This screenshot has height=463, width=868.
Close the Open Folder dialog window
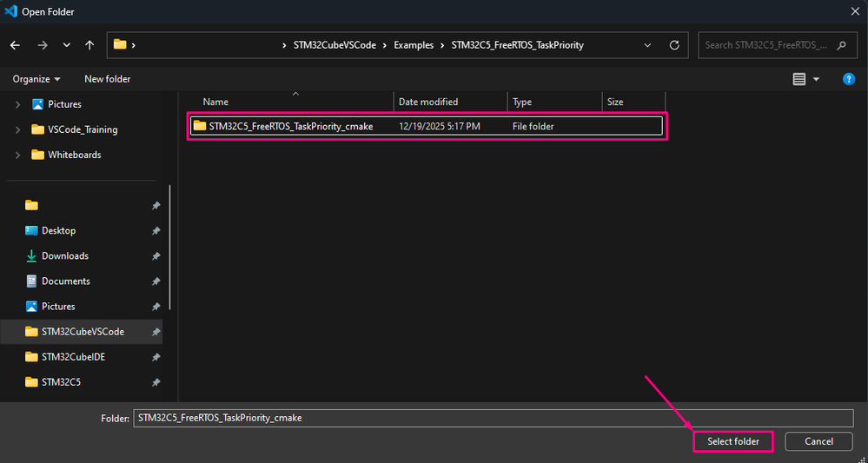(853, 11)
